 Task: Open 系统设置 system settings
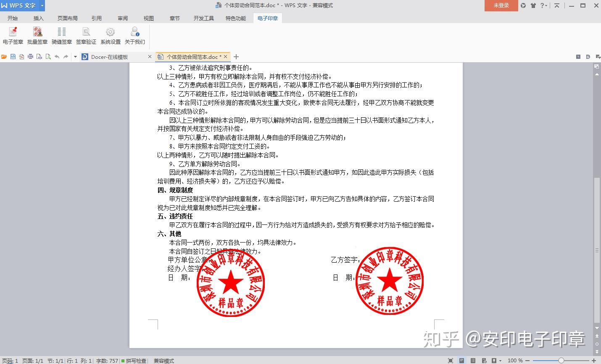pos(110,34)
